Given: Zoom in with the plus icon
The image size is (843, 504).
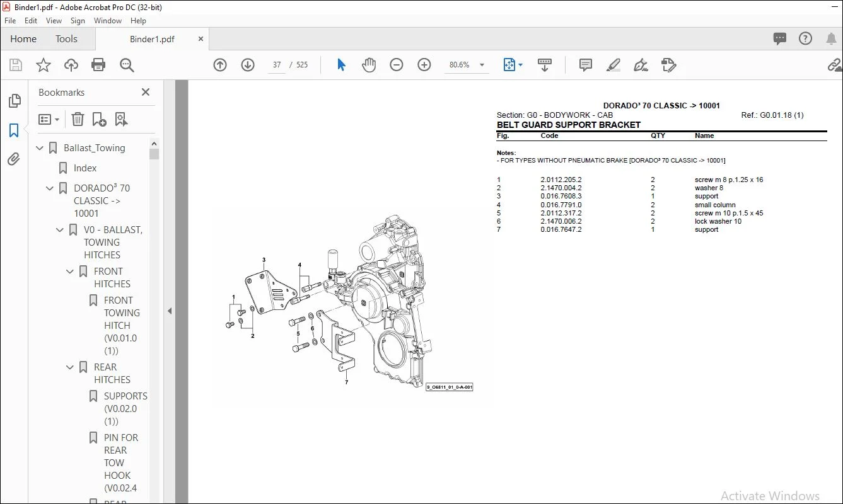Looking at the screenshot, I should [424, 65].
